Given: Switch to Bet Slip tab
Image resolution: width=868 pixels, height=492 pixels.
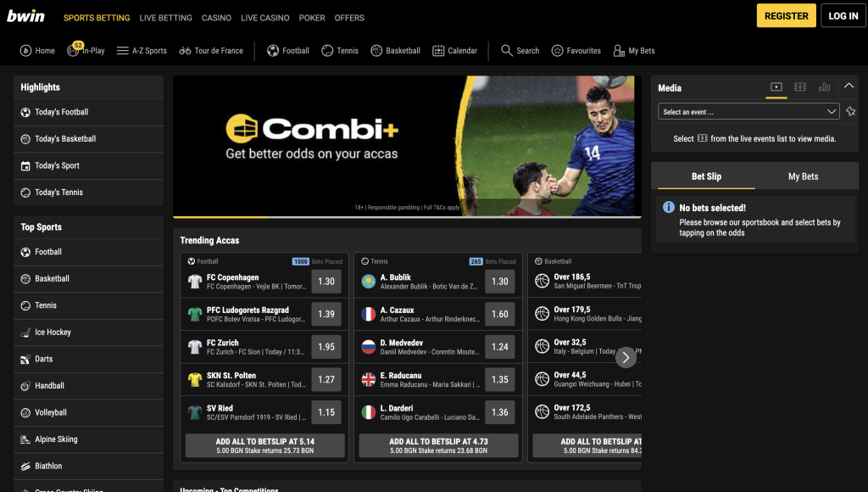Looking at the screenshot, I should [x=706, y=176].
